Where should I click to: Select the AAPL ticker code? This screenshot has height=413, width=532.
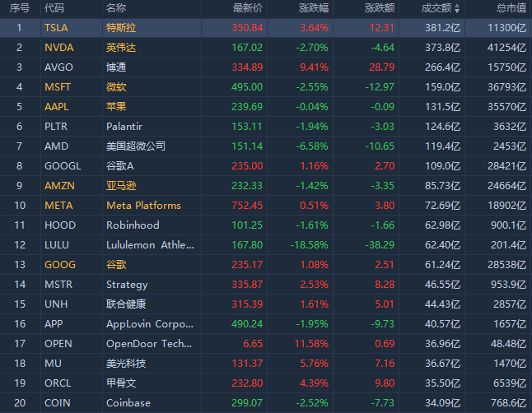click(x=57, y=107)
